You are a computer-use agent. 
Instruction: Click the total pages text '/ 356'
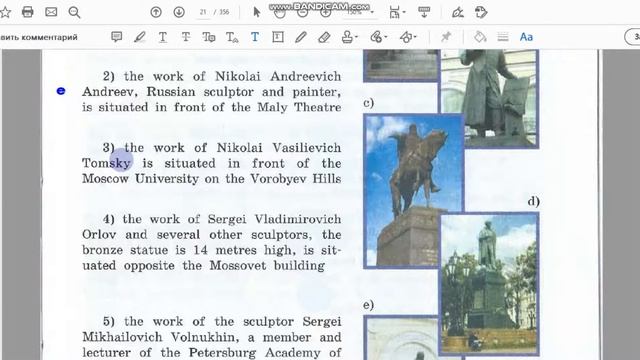[x=222, y=12]
